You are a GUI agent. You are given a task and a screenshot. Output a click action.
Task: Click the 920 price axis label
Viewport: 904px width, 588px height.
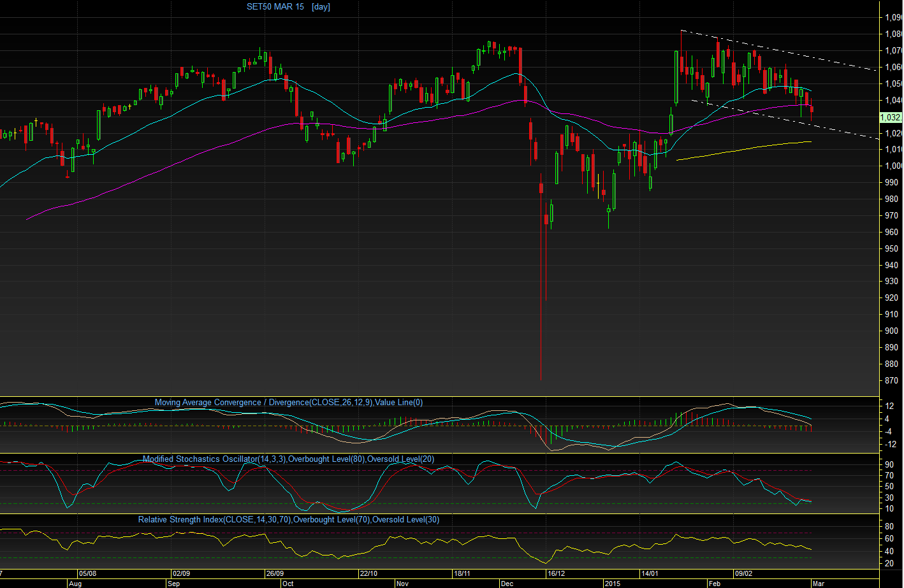tap(891, 298)
